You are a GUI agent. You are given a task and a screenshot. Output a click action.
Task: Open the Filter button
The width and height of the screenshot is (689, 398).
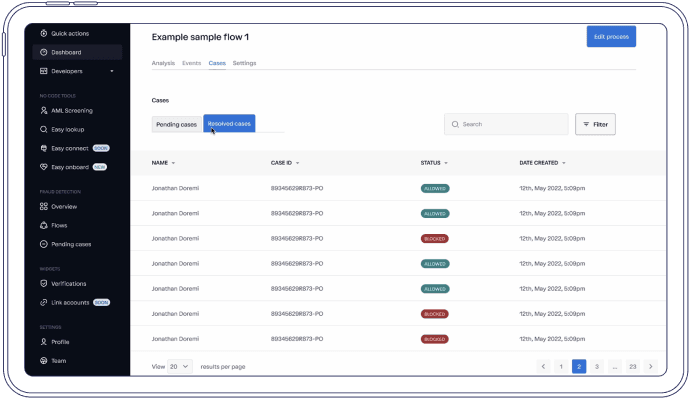pos(595,124)
